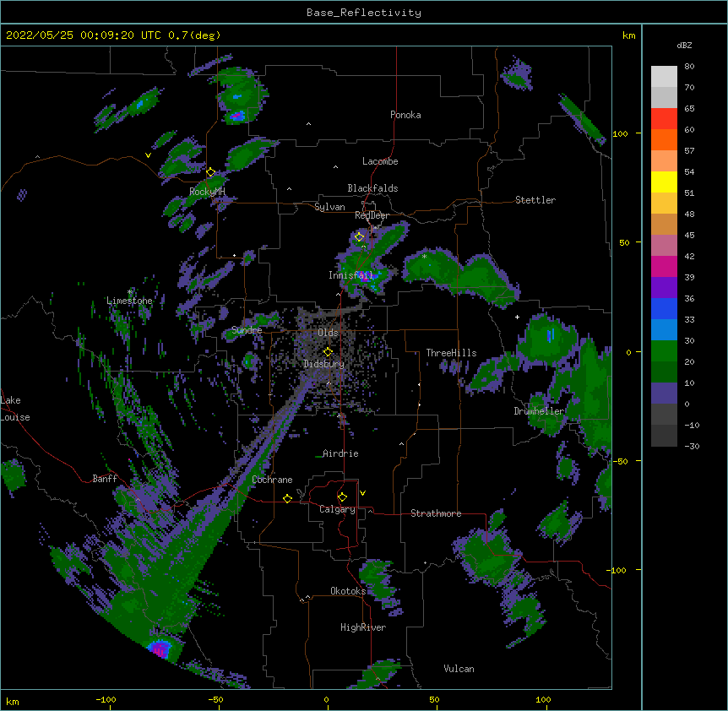Click the Ponoka city label

pos(405,115)
